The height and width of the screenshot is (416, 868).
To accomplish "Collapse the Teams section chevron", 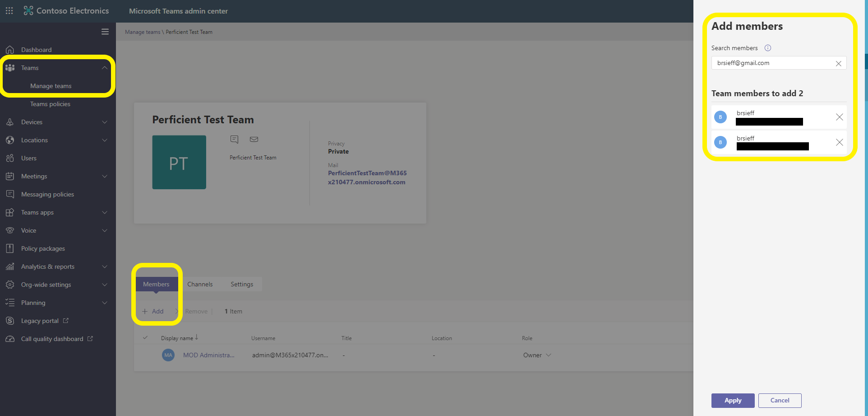I will [105, 68].
